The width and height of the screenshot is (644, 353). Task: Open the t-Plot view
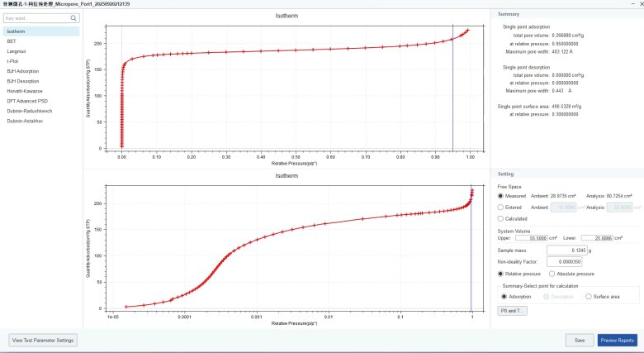(x=12, y=61)
